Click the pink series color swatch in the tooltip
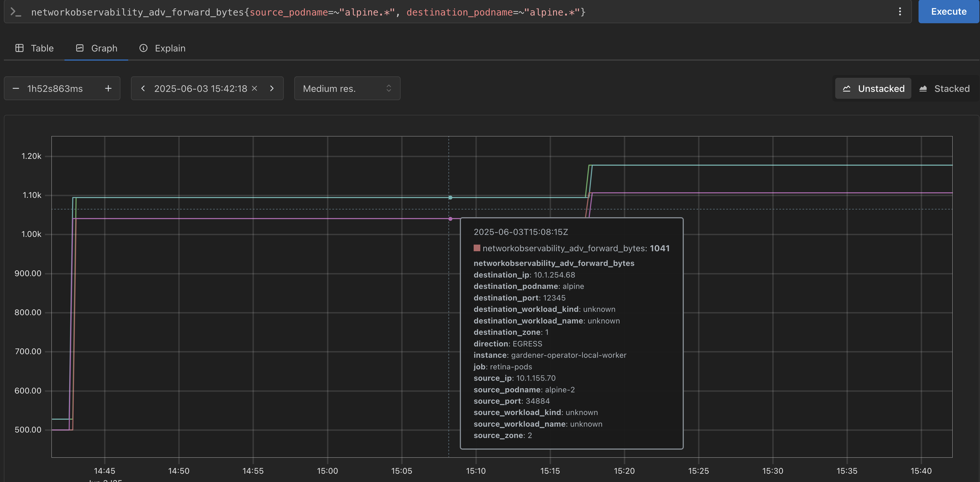The height and width of the screenshot is (482, 980). (x=477, y=248)
